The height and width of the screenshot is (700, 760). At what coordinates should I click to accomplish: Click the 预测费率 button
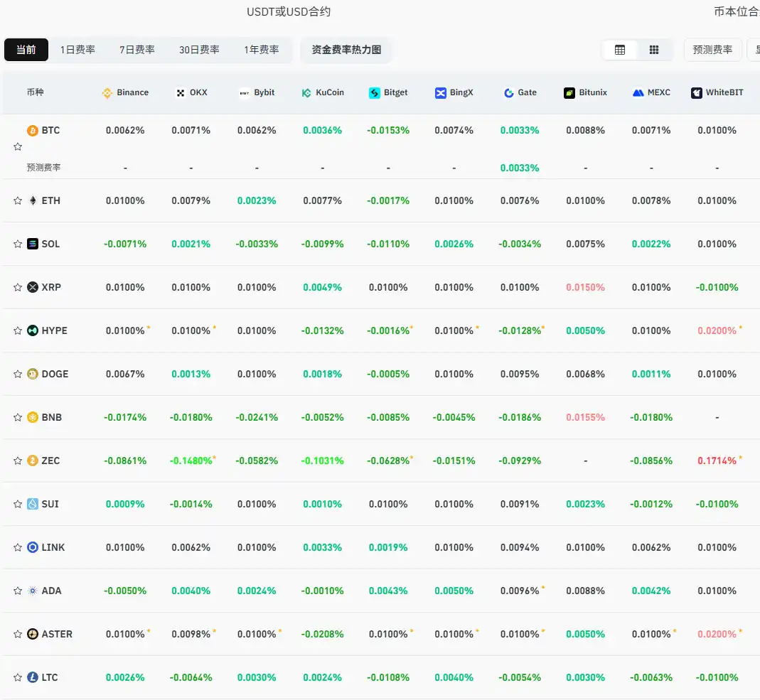[712, 50]
